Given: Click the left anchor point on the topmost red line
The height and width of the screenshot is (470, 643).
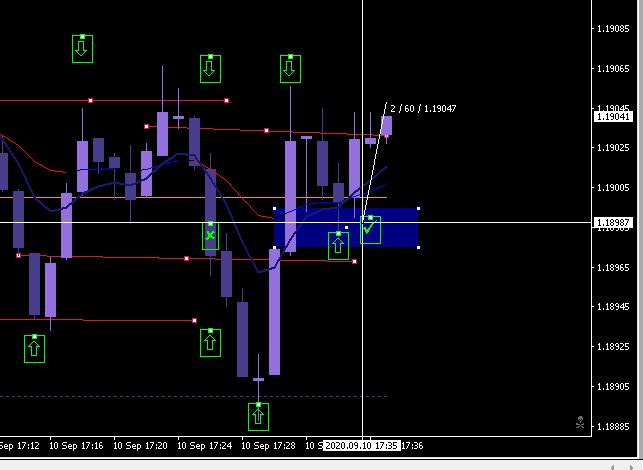Looking at the screenshot, I should pos(91,100).
